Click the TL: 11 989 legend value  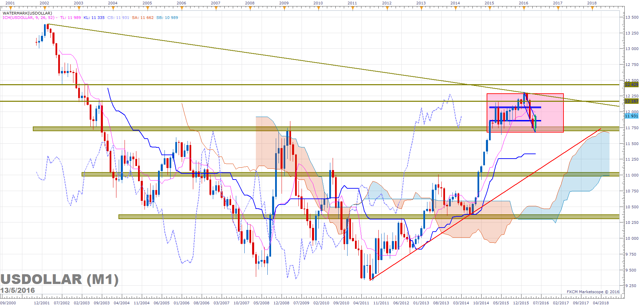pyautogui.click(x=70, y=18)
